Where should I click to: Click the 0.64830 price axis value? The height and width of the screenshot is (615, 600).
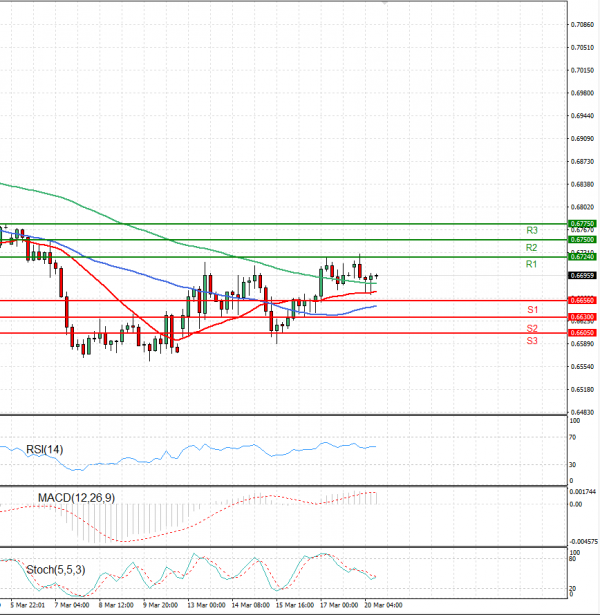tap(582, 412)
